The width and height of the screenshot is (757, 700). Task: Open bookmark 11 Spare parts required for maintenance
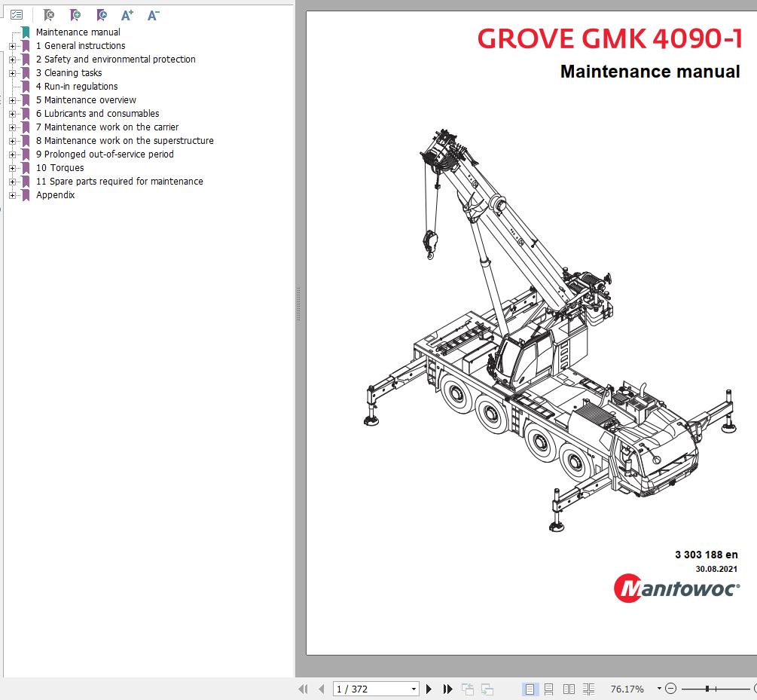[x=119, y=181]
